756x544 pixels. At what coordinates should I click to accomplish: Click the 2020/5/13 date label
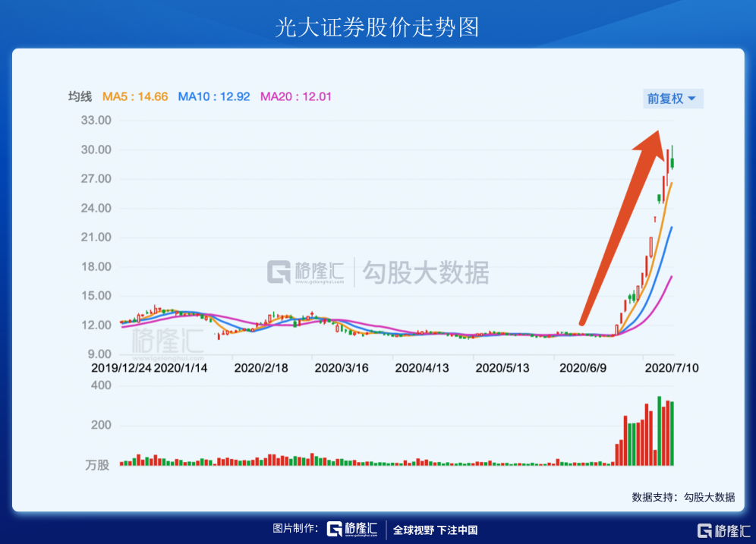click(x=502, y=368)
